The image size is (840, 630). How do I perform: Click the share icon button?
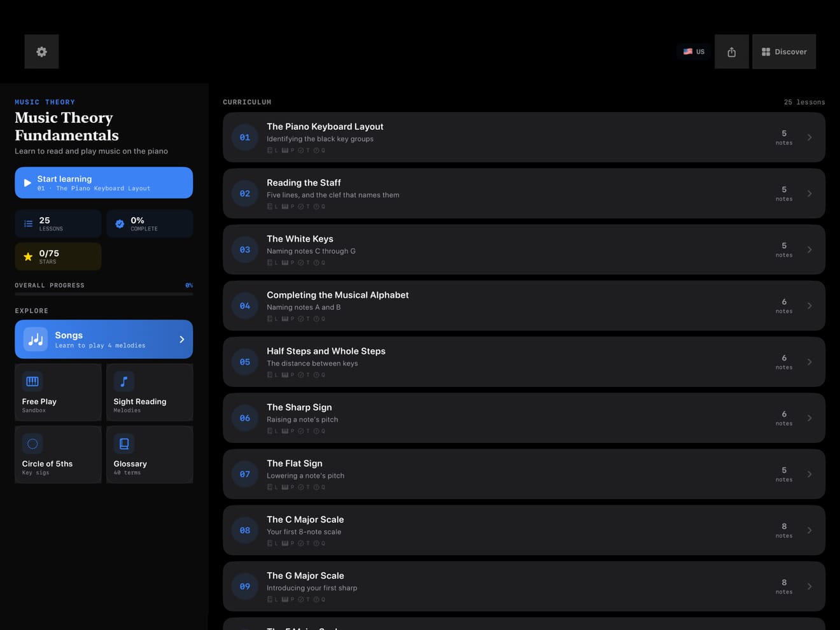[732, 52]
